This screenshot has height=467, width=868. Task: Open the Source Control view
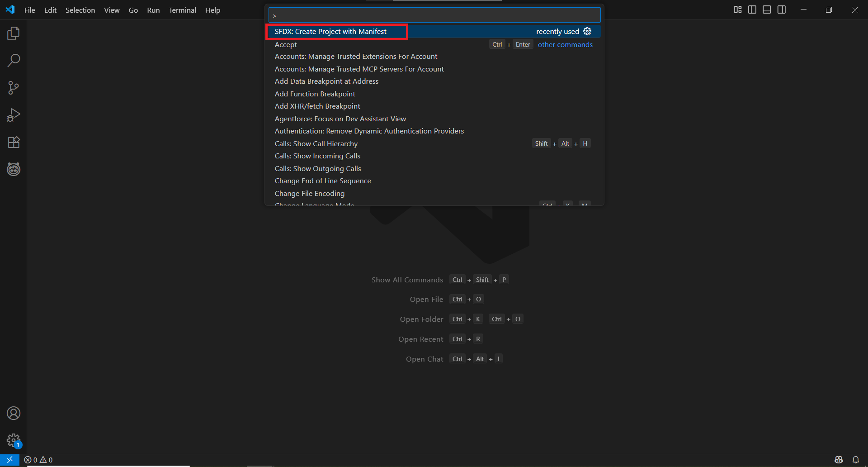(x=14, y=88)
